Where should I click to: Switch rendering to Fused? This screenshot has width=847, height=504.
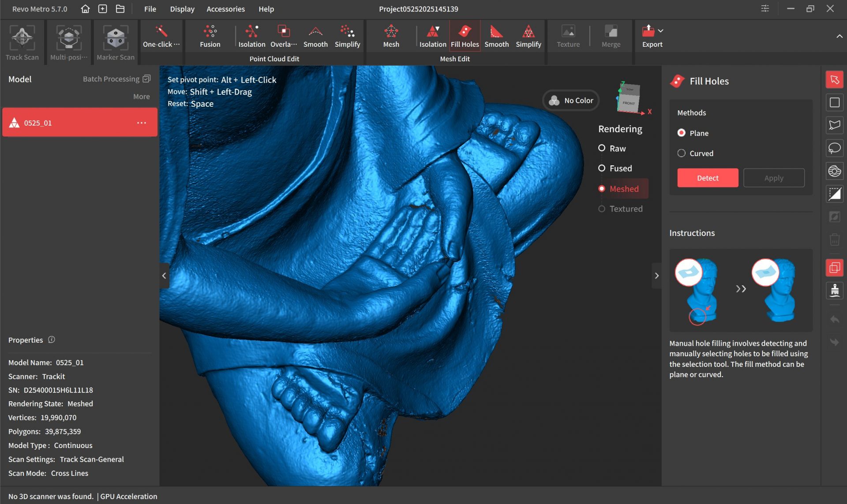point(602,168)
